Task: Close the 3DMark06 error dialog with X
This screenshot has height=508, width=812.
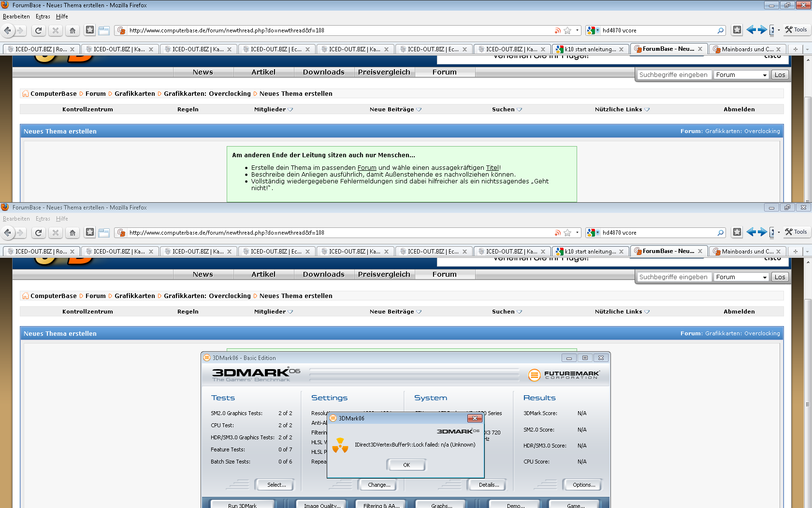Action: [475, 418]
